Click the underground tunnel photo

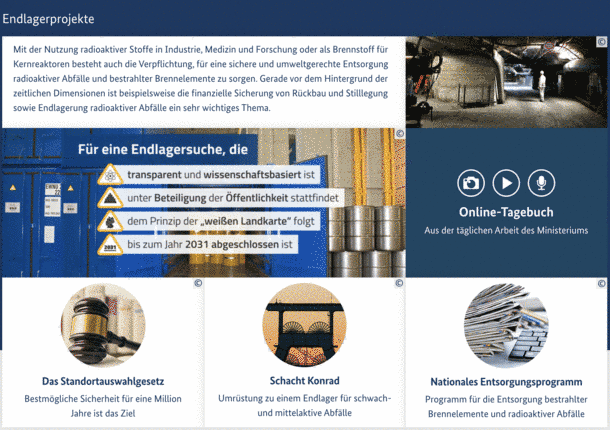point(506,82)
